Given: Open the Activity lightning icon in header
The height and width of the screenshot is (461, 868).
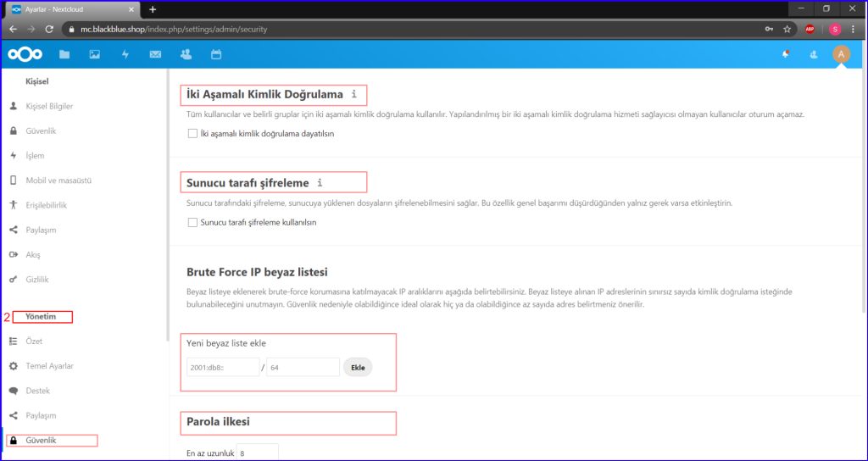Looking at the screenshot, I should (125, 54).
